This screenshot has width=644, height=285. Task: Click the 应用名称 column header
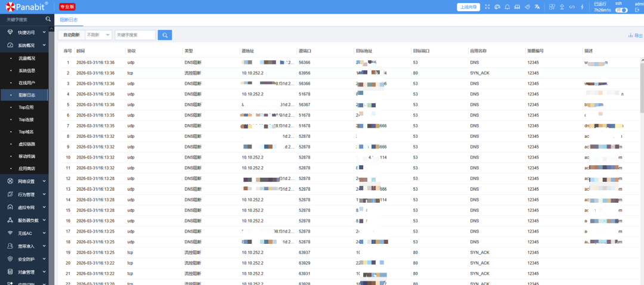tap(478, 51)
